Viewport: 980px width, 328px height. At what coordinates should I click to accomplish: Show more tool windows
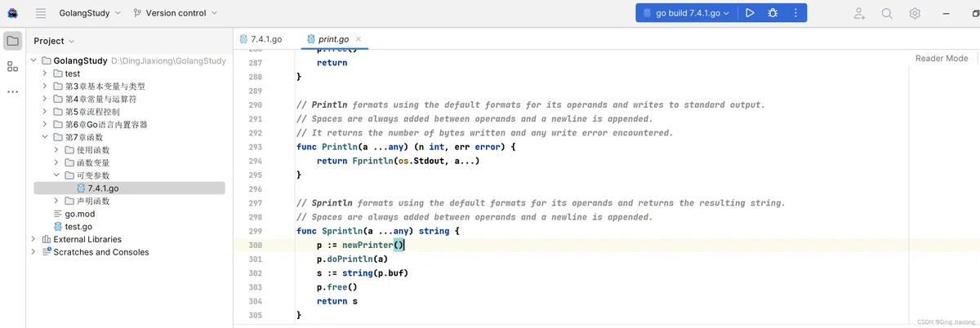coord(12,92)
